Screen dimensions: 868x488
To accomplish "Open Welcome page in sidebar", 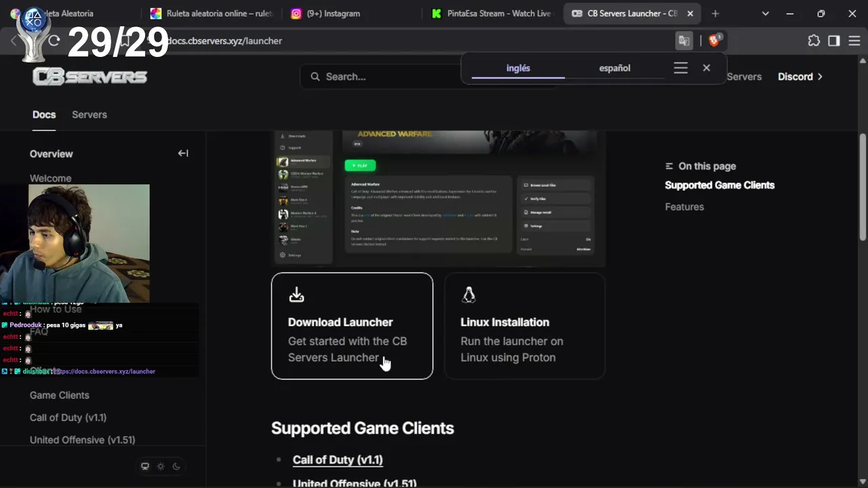I will [50, 178].
